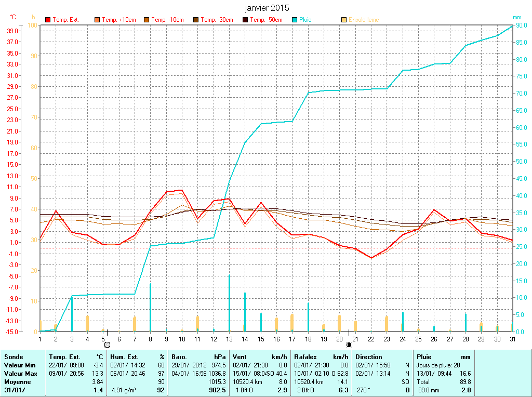
Task: Click the full moon icon below day 5
Action: point(107,345)
